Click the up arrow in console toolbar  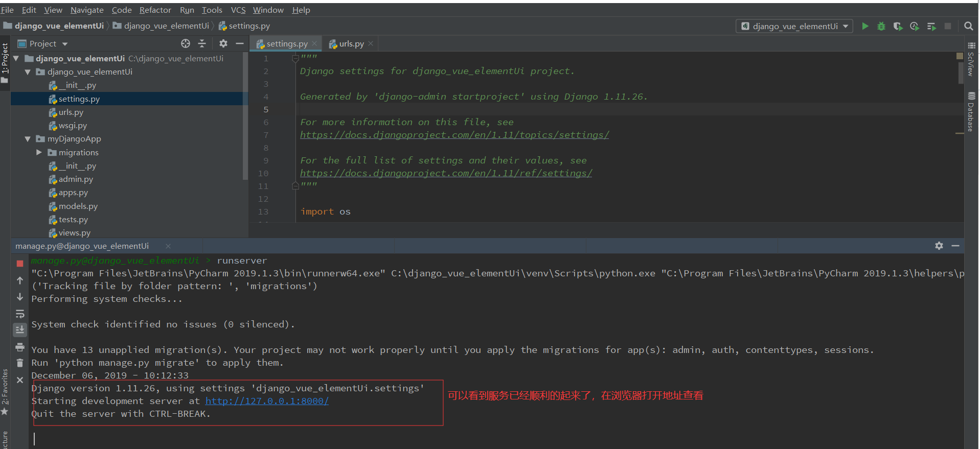20,280
